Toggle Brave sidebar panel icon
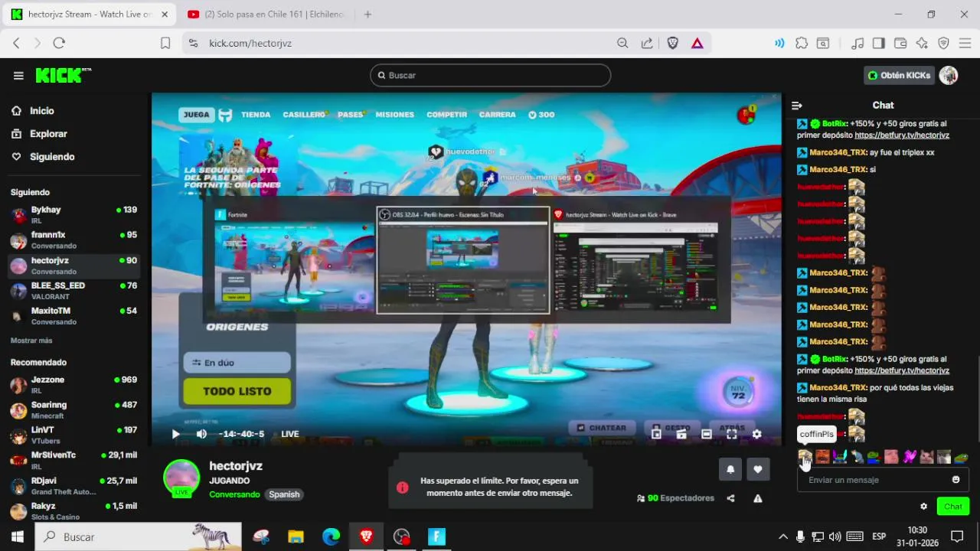 click(879, 44)
